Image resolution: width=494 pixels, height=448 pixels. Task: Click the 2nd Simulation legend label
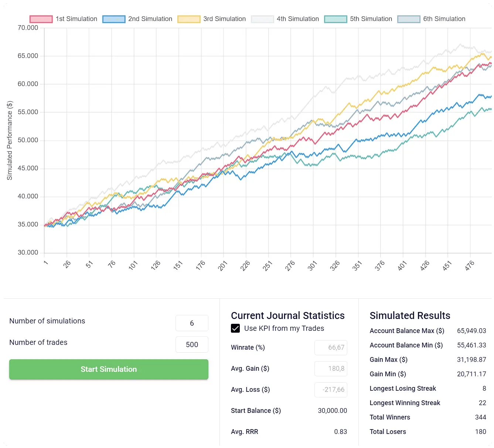point(150,19)
